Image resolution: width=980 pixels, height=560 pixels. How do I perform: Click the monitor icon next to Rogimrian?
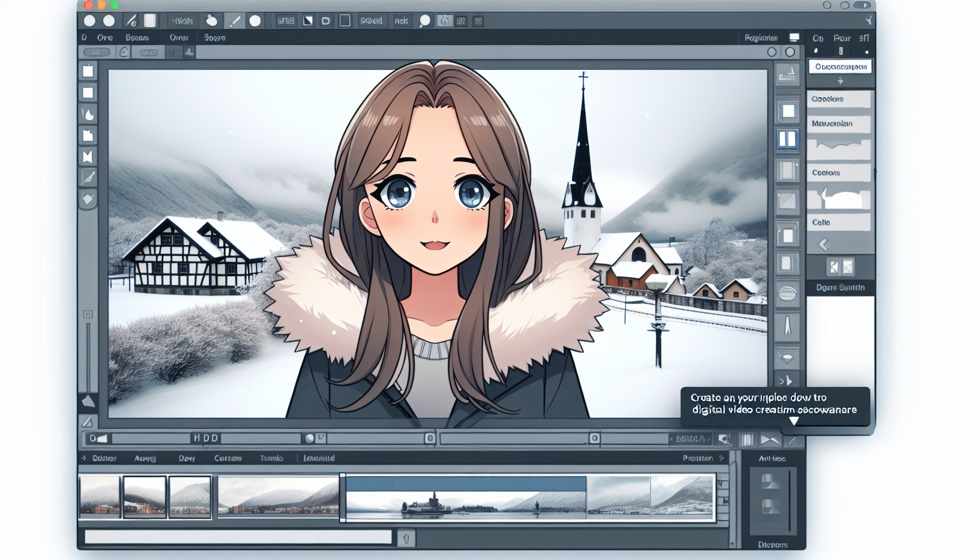tap(794, 38)
